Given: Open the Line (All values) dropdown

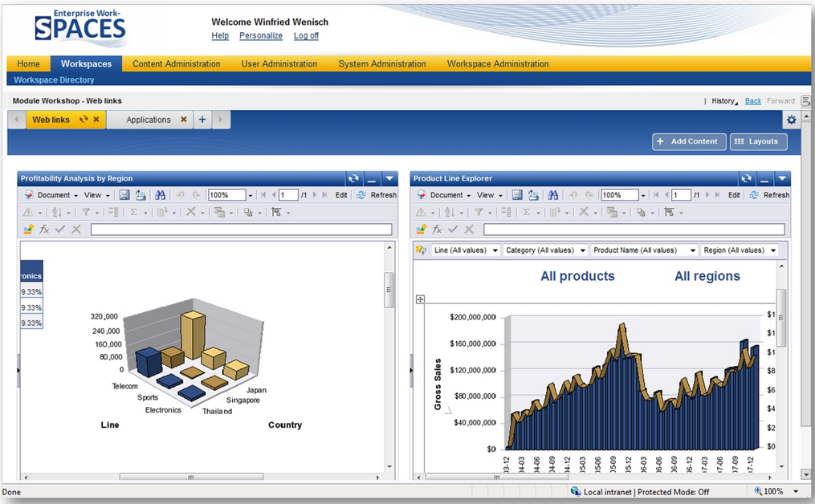Looking at the screenshot, I should coord(466,250).
